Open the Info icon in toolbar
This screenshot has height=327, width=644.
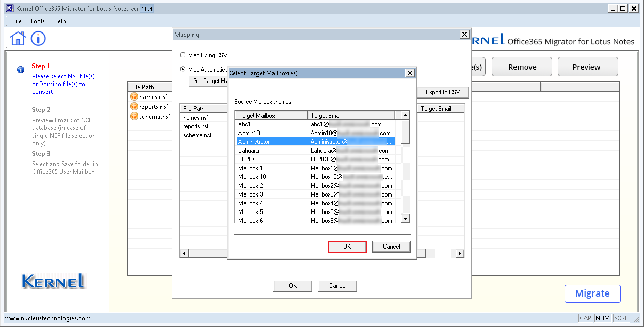[x=38, y=38]
